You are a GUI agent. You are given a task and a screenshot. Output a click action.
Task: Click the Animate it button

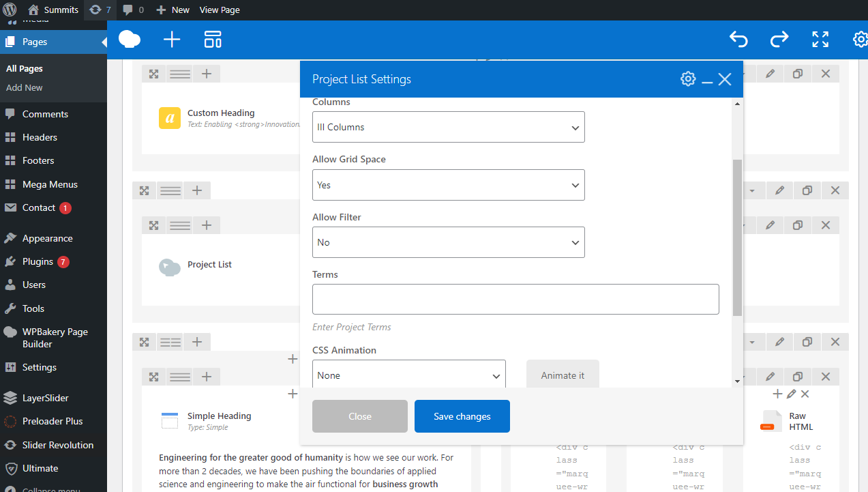coord(563,375)
